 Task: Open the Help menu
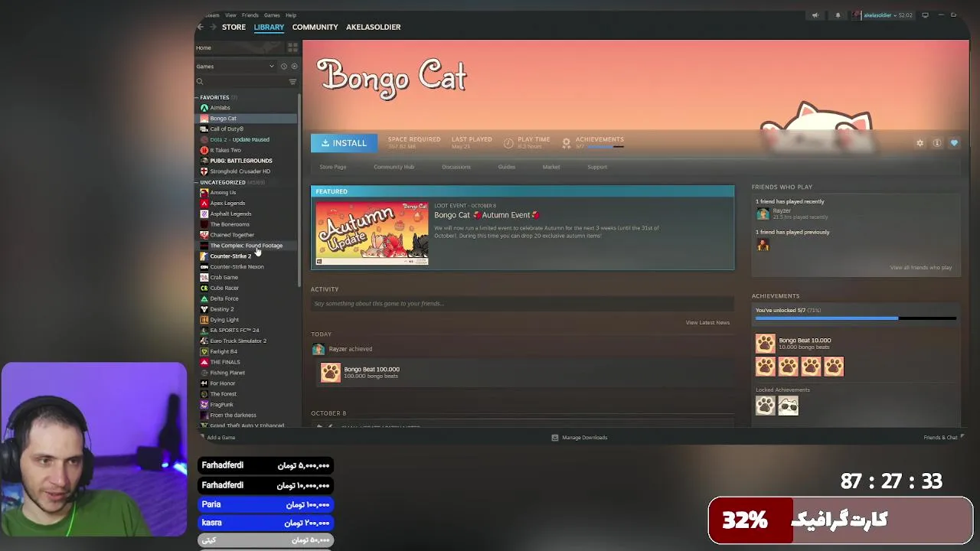[x=291, y=15]
